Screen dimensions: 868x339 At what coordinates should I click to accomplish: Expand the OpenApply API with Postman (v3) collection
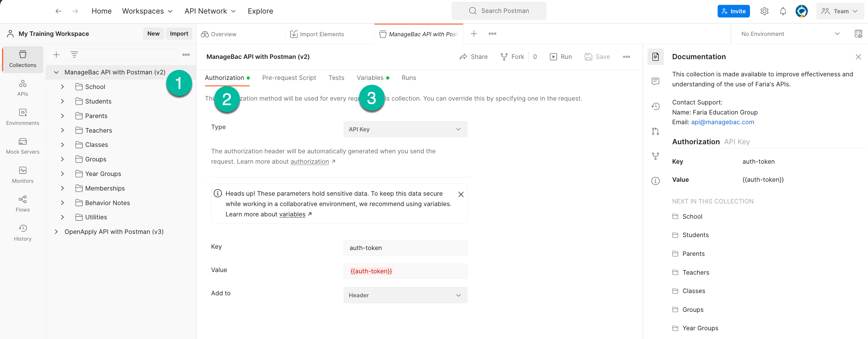56,232
